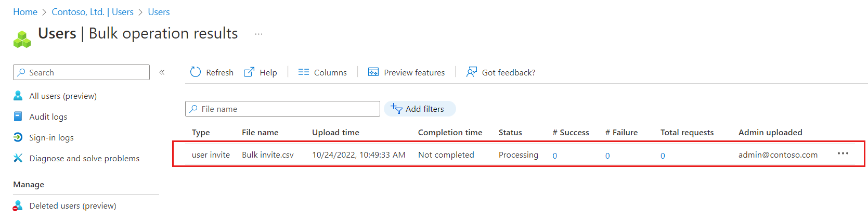The height and width of the screenshot is (219, 868).
Task: Select All users (preview) menu item
Action: (63, 96)
